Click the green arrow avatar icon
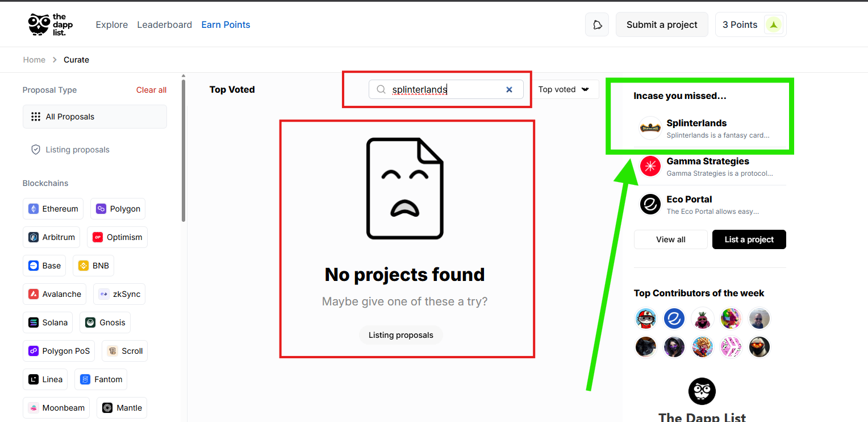The width and height of the screenshot is (868, 422). pos(774,24)
